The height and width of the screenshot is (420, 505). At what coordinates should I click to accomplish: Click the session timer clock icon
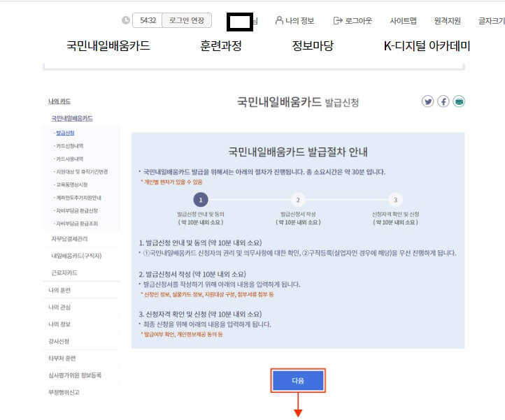pyautogui.click(x=126, y=20)
